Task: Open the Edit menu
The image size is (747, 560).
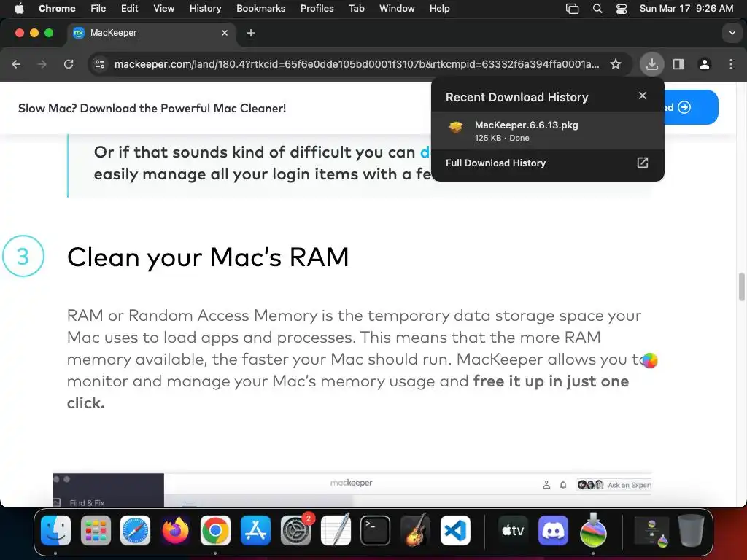Action: click(x=130, y=8)
